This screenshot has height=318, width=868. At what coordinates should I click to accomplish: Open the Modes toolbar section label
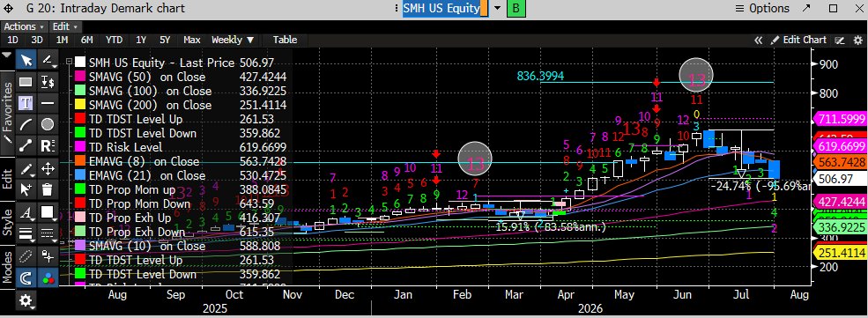pyautogui.click(x=8, y=268)
